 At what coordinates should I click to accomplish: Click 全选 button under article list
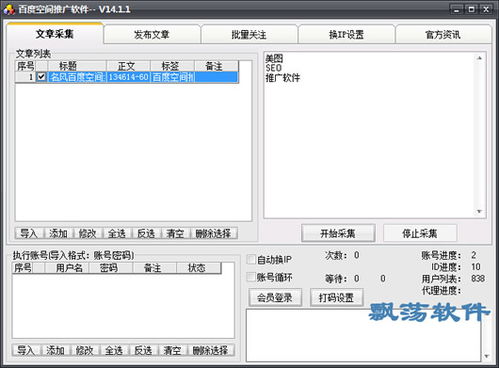[117, 233]
